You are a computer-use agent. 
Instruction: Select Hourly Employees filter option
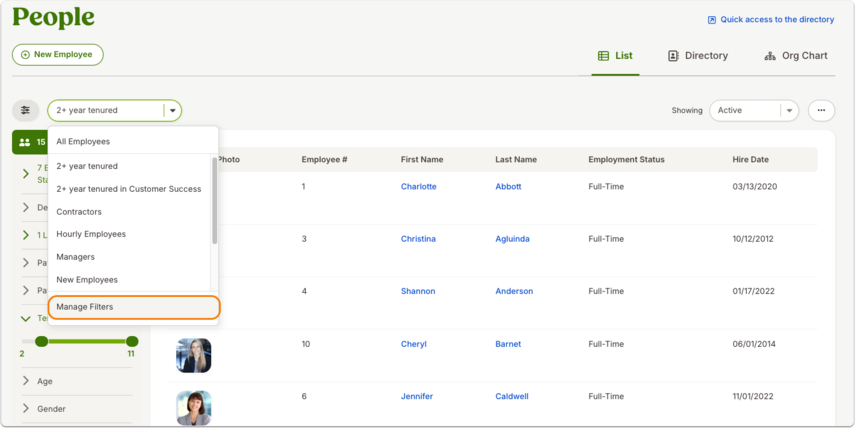click(x=91, y=234)
